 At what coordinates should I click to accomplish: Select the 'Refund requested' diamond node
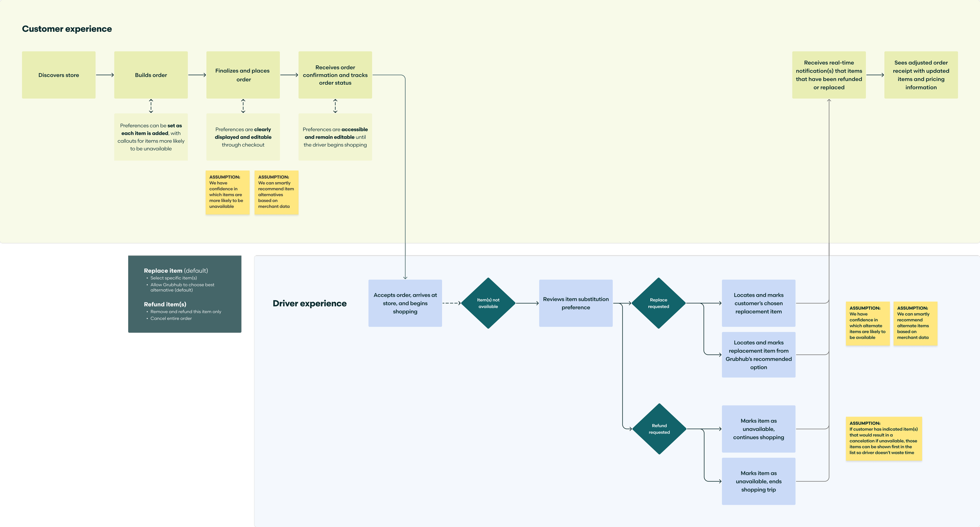click(x=659, y=429)
